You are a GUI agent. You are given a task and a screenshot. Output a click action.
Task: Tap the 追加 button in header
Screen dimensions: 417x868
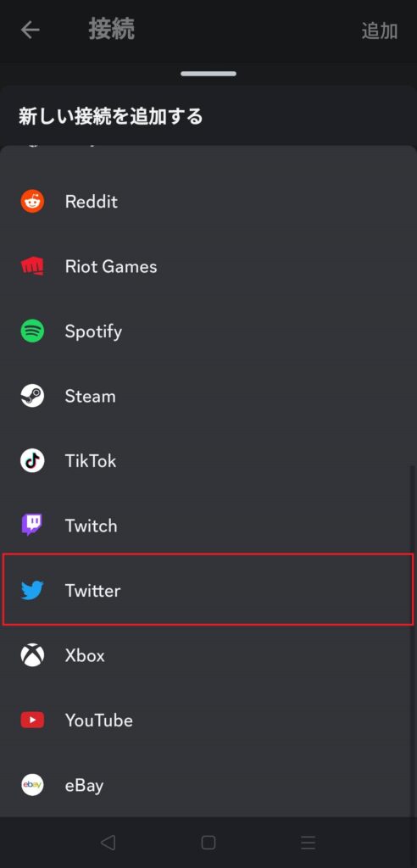point(380,31)
